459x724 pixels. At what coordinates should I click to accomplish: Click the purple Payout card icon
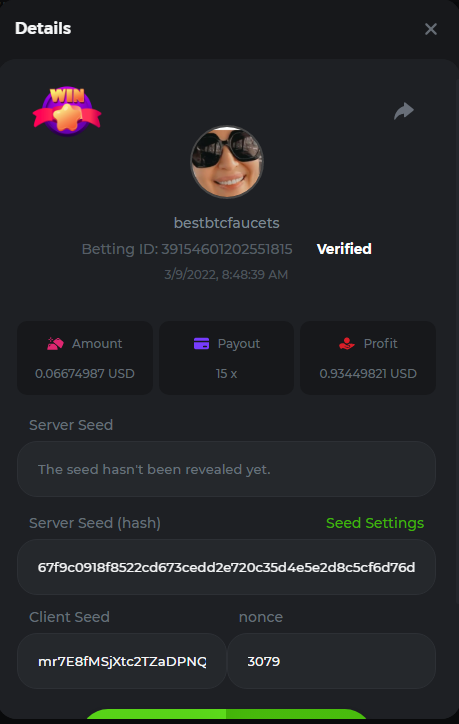pos(201,344)
